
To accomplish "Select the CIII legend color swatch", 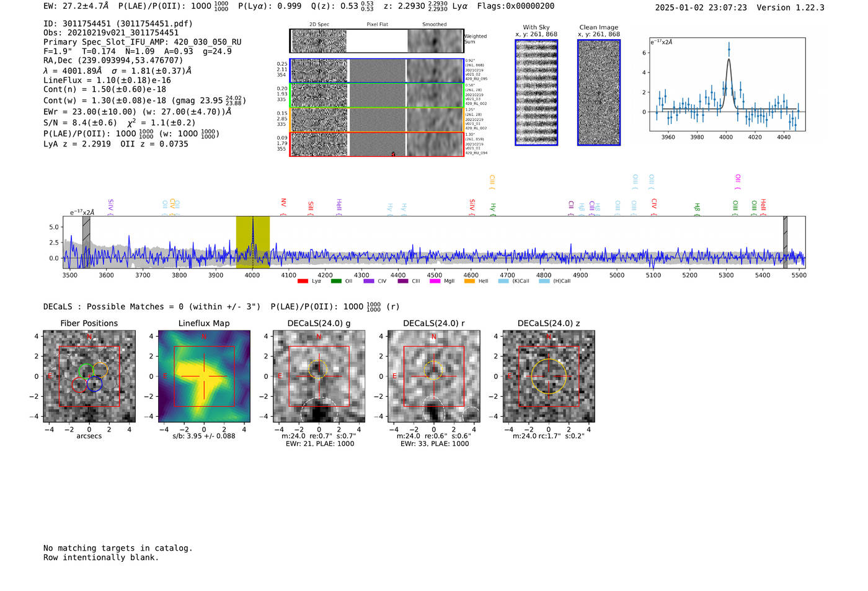I will click(x=403, y=282).
